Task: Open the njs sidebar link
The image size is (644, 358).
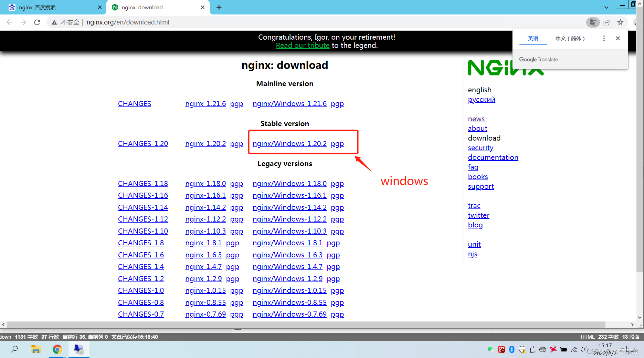Action: click(x=472, y=254)
